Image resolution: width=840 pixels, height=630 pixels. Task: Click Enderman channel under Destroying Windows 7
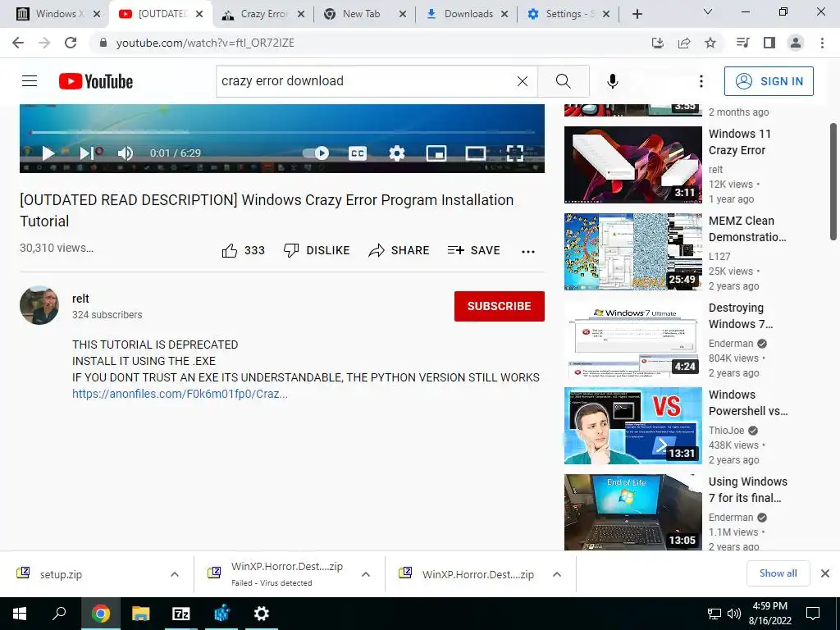(x=731, y=344)
